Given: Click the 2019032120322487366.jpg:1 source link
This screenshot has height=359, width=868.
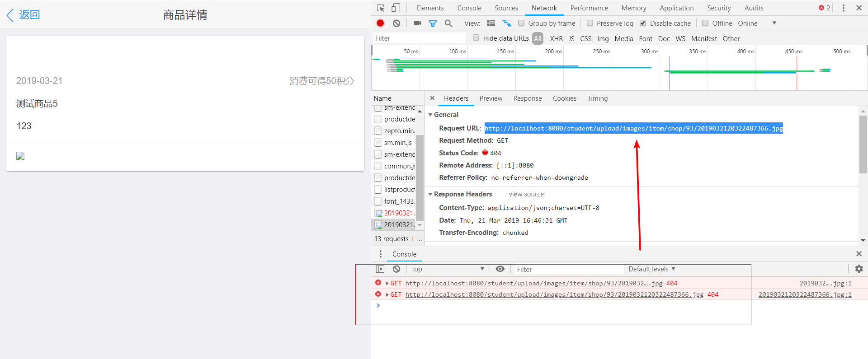Looking at the screenshot, I should (805, 294).
